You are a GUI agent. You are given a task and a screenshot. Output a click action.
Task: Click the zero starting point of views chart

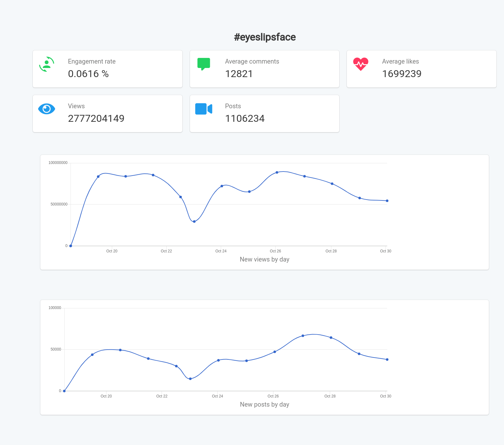[71, 246]
